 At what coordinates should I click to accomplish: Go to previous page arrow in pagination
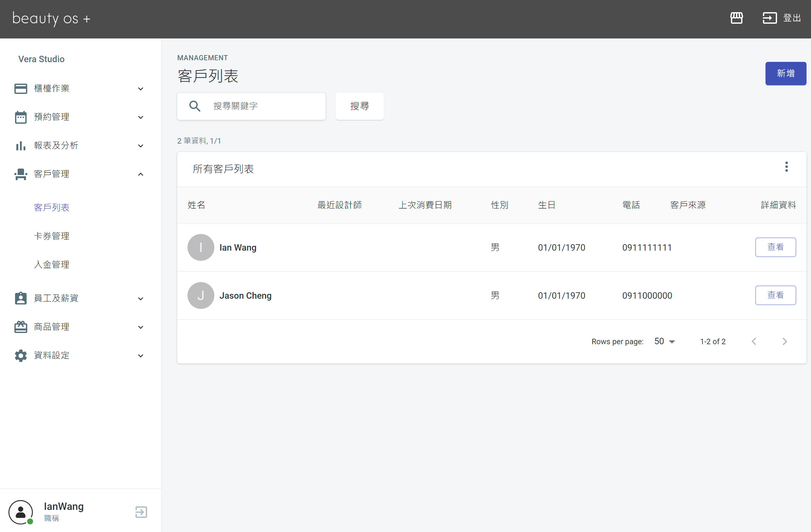[754, 341]
